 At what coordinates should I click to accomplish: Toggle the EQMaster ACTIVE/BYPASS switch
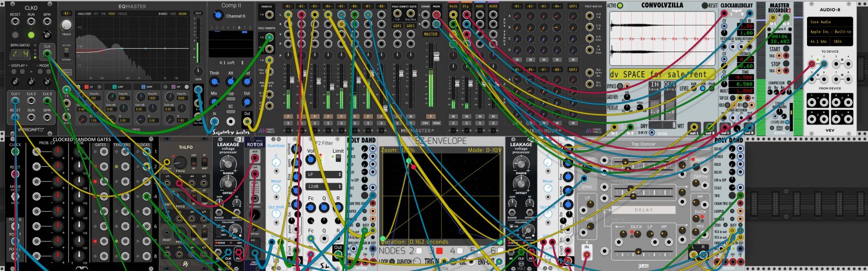tap(66, 51)
